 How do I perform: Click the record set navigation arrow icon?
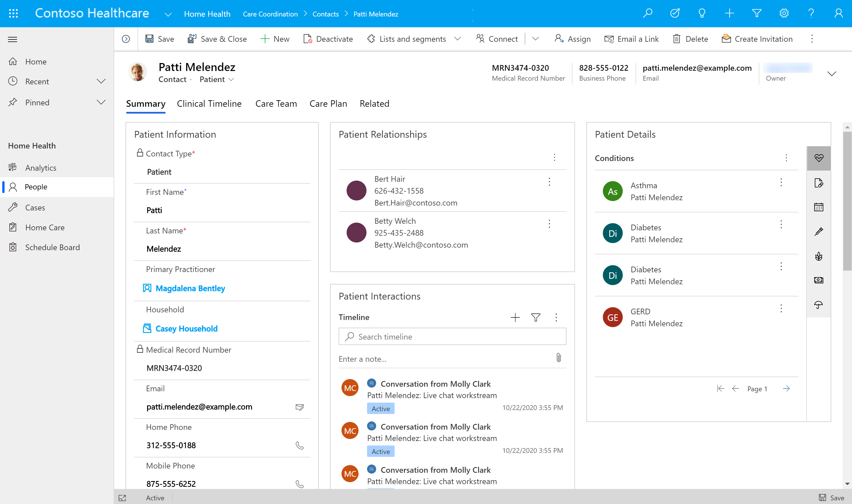pyautogui.click(x=126, y=39)
